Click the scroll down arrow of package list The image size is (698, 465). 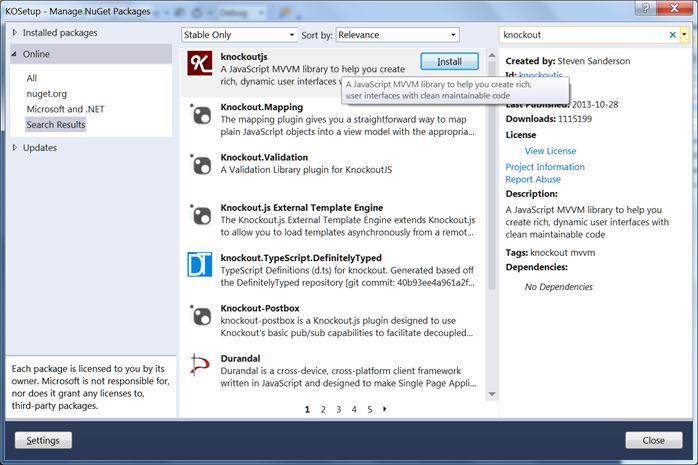492,394
